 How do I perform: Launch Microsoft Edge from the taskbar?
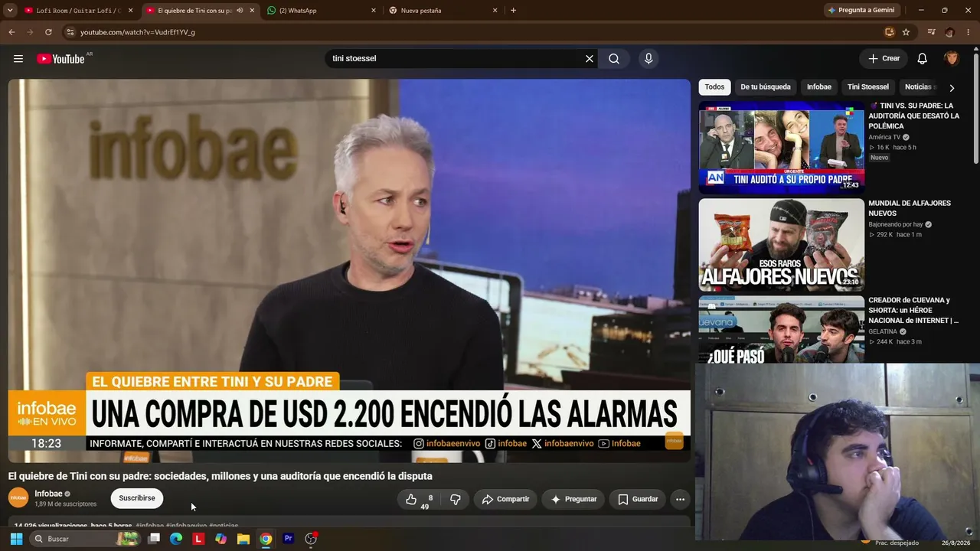(x=176, y=539)
